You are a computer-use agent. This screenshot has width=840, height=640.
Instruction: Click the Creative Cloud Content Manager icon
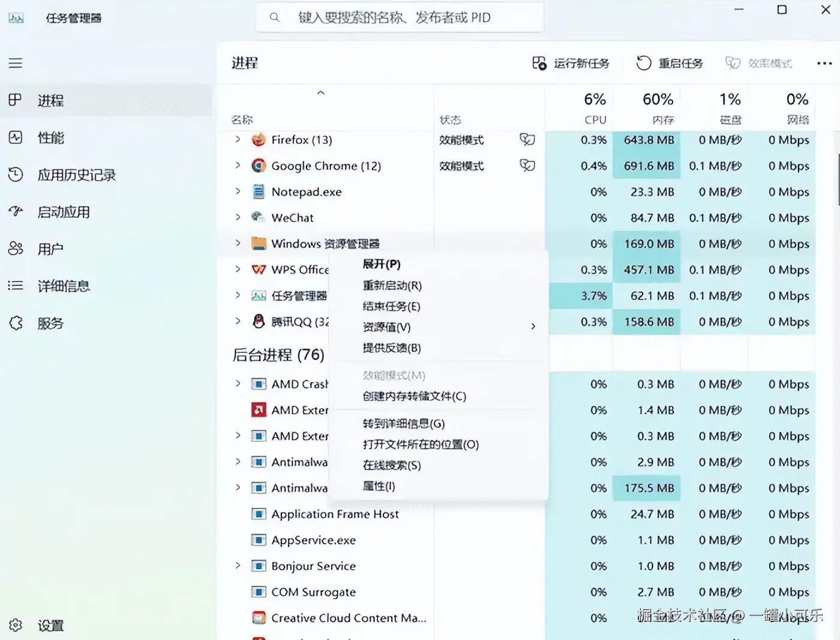(259, 618)
